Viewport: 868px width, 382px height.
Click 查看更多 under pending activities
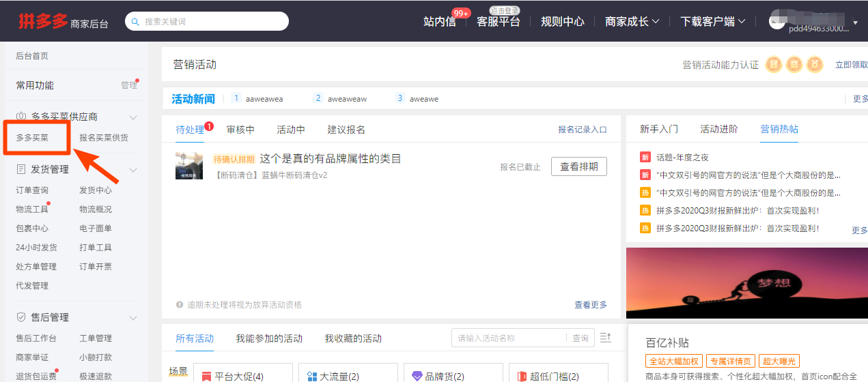(x=591, y=305)
